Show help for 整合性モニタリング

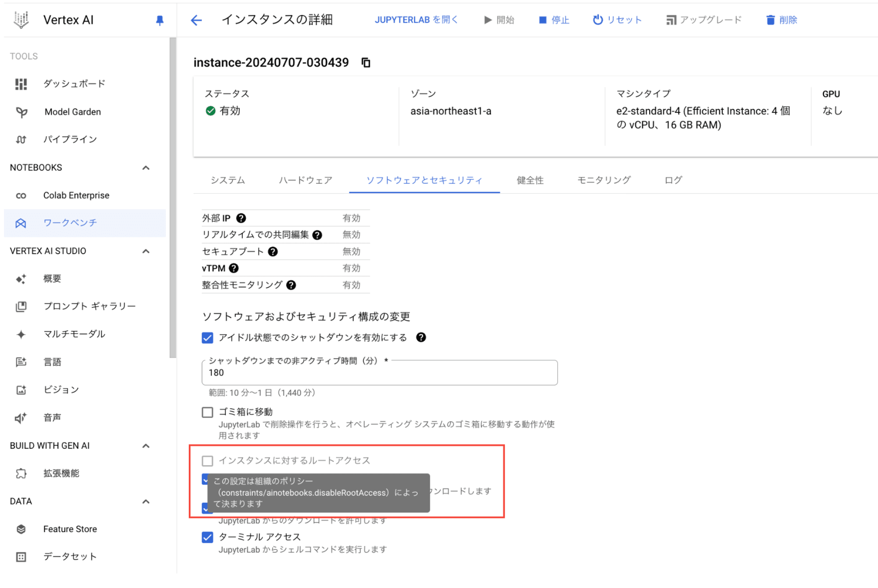(291, 285)
